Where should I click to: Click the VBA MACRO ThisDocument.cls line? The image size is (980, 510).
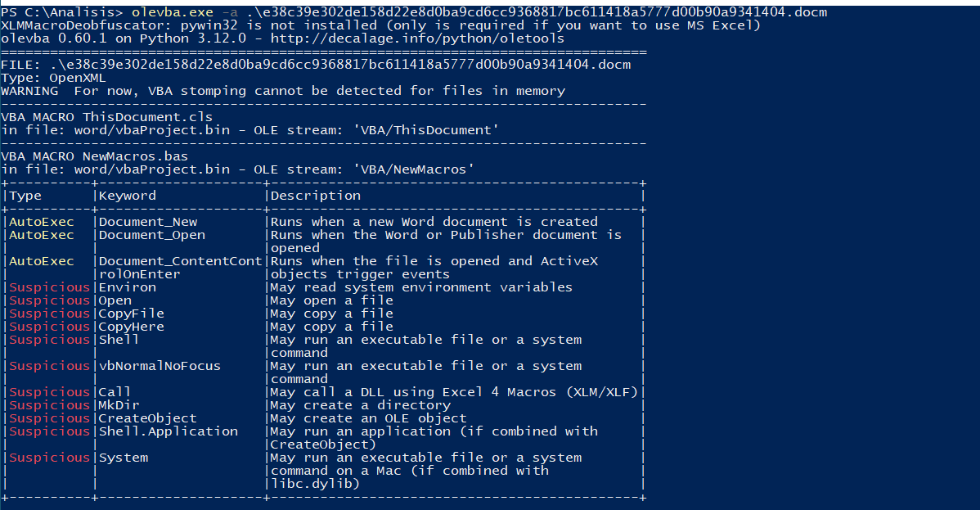[106, 117]
